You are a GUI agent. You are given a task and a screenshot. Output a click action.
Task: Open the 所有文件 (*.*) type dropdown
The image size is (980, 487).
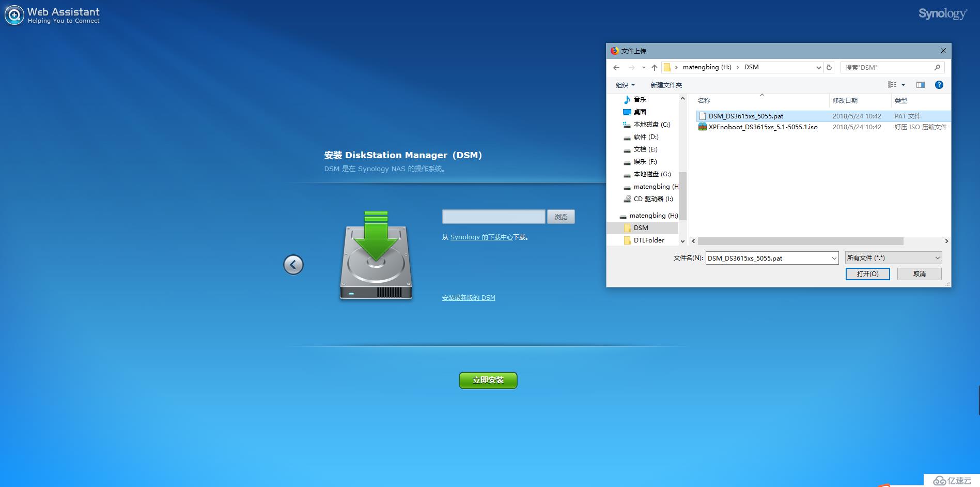pos(893,257)
